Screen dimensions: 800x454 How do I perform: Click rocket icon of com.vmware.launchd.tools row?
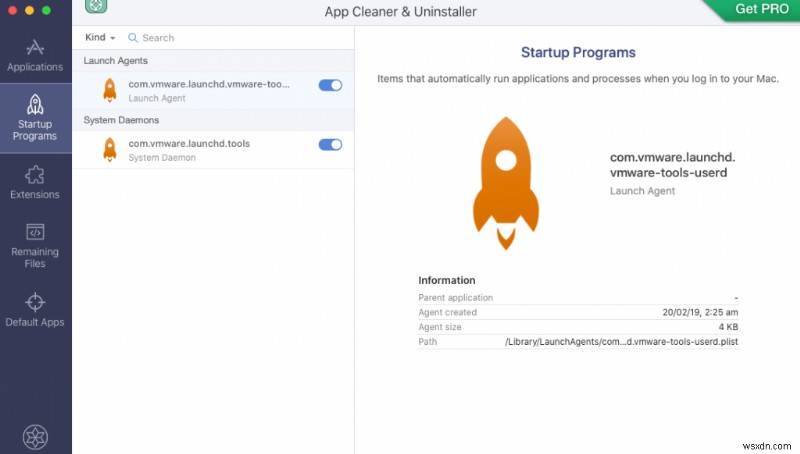coord(110,150)
